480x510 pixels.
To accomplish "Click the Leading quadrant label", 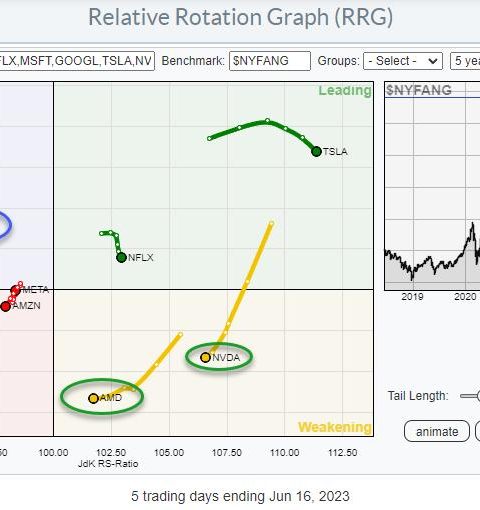I will (345, 90).
